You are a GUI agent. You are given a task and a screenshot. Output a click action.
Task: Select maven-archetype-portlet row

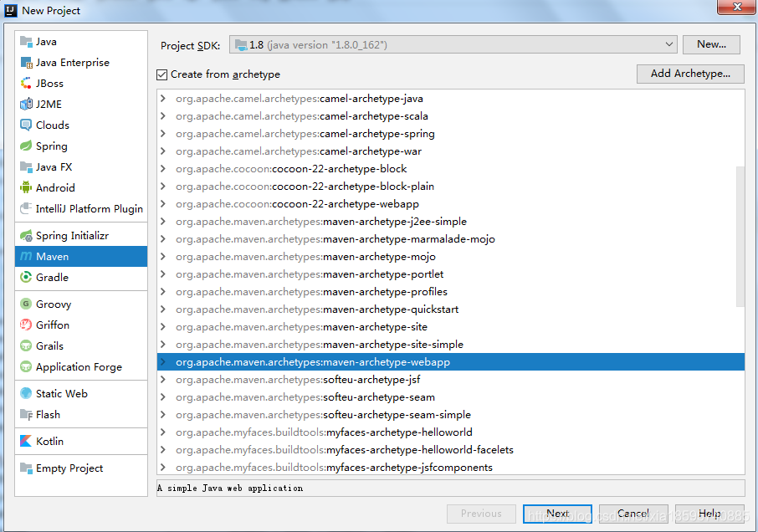tap(451, 274)
